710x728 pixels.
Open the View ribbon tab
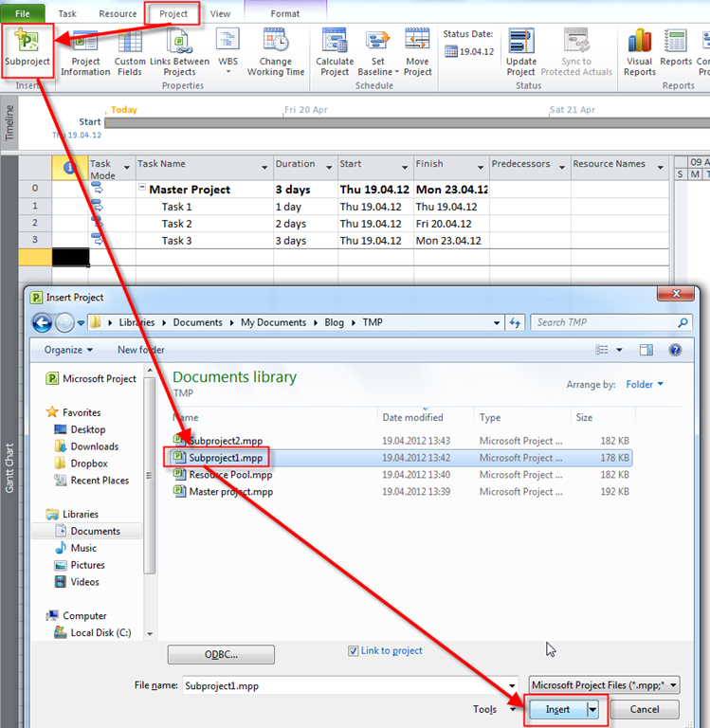click(x=220, y=14)
